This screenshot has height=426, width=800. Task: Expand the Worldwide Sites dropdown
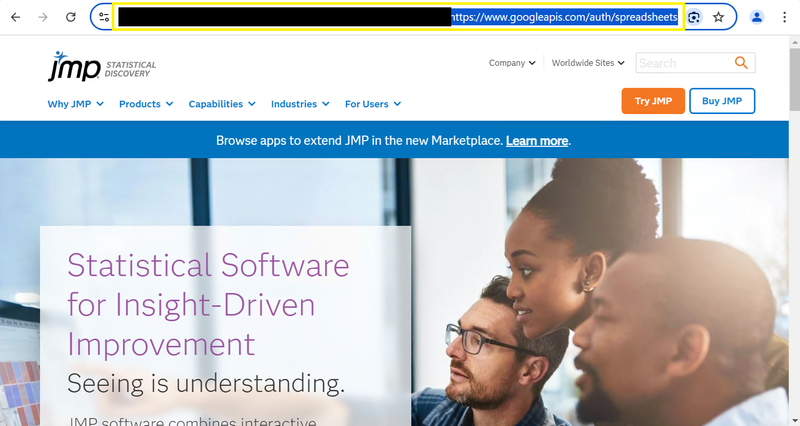588,63
